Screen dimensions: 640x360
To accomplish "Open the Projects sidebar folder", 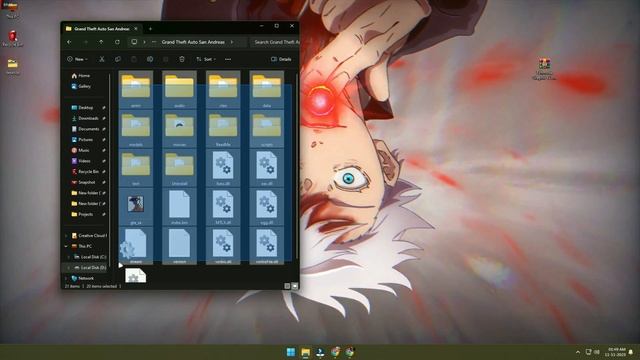I will coord(82,214).
